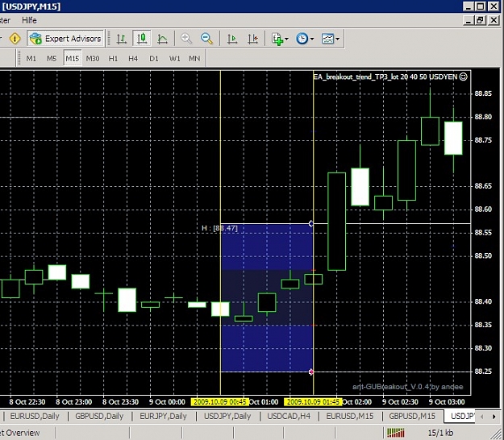Switch to the EURJPY,Daily chart tab

click(163, 417)
